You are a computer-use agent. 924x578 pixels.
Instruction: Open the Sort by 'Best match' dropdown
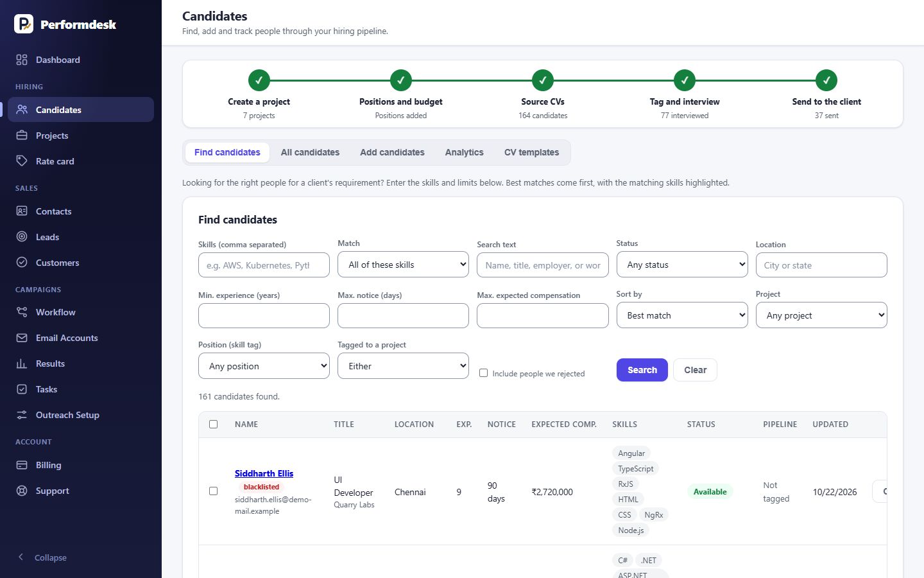682,315
